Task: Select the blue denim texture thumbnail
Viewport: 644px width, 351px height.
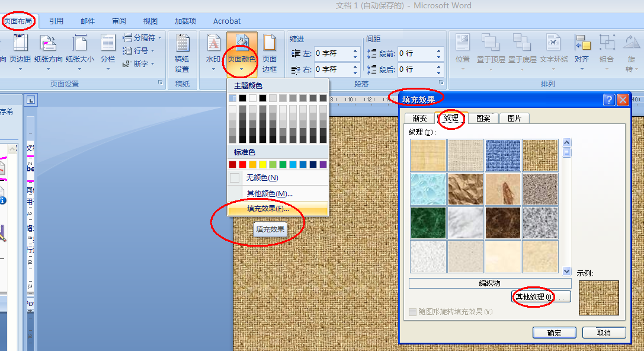Action: (503, 155)
